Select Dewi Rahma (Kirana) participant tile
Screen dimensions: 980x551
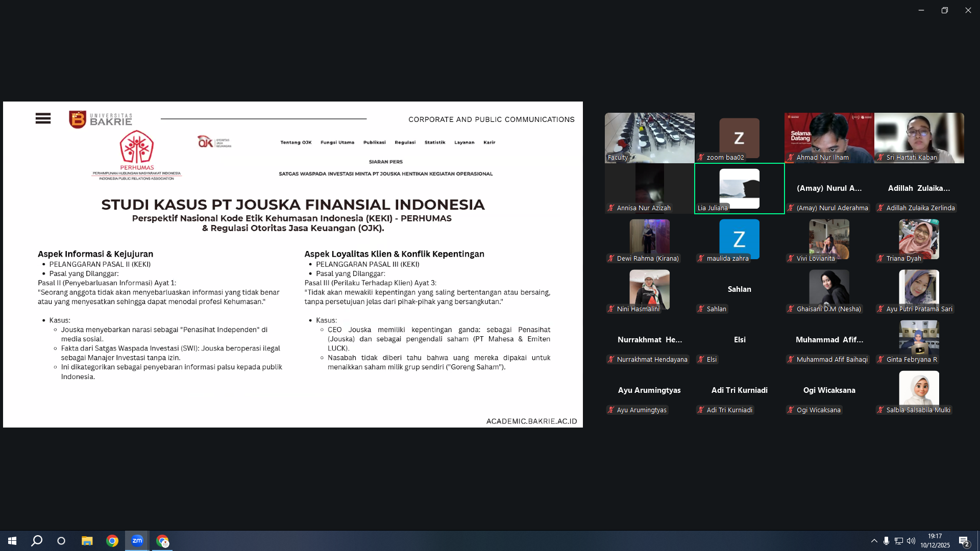pyautogui.click(x=649, y=239)
